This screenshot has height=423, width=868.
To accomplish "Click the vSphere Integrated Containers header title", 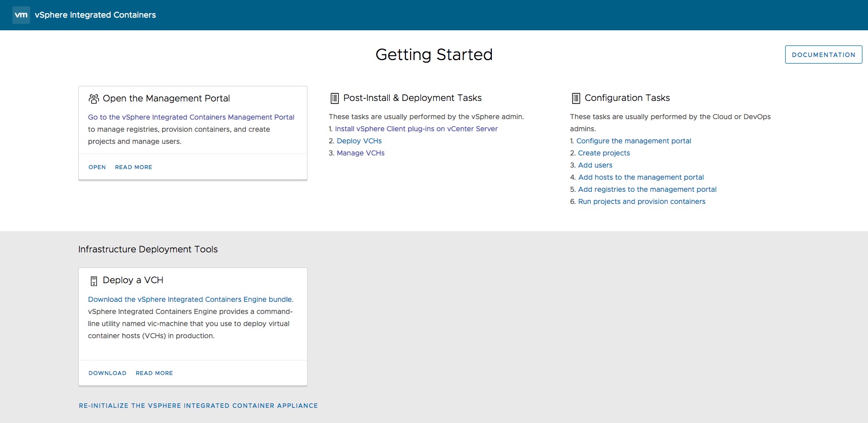I will 95,15.
